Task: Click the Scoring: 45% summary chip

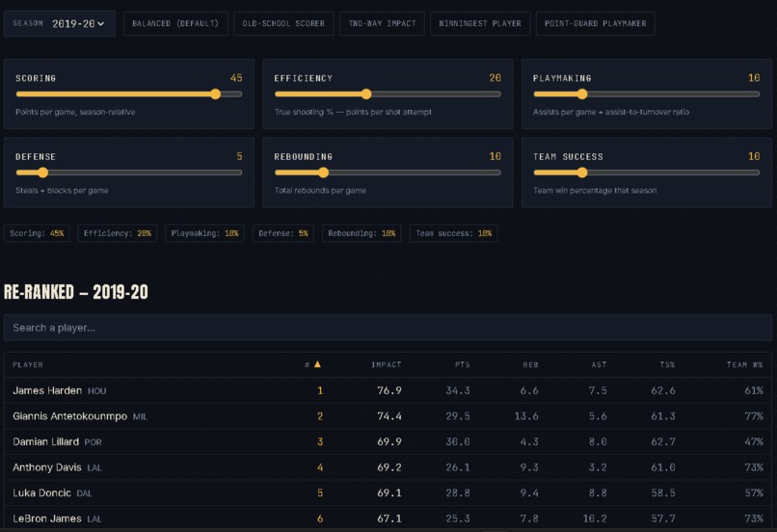Action: [37, 233]
